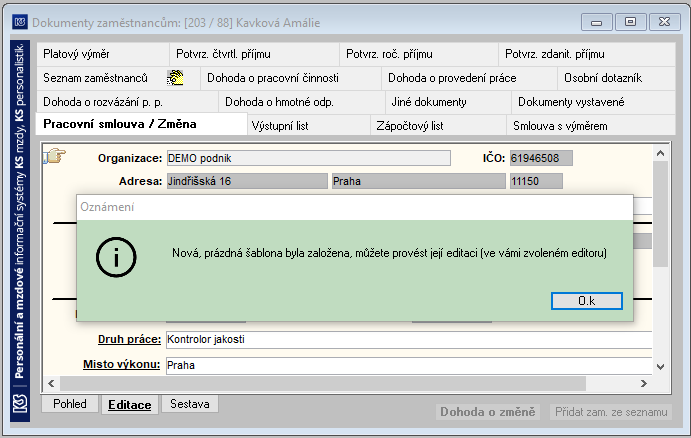Open the Výstupní list tab
Screen dimensions: 691x438
tap(309, 126)
